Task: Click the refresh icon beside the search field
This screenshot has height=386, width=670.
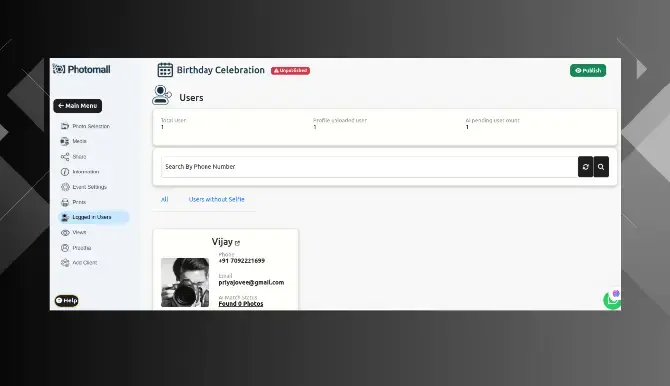Action: point(585,167)
